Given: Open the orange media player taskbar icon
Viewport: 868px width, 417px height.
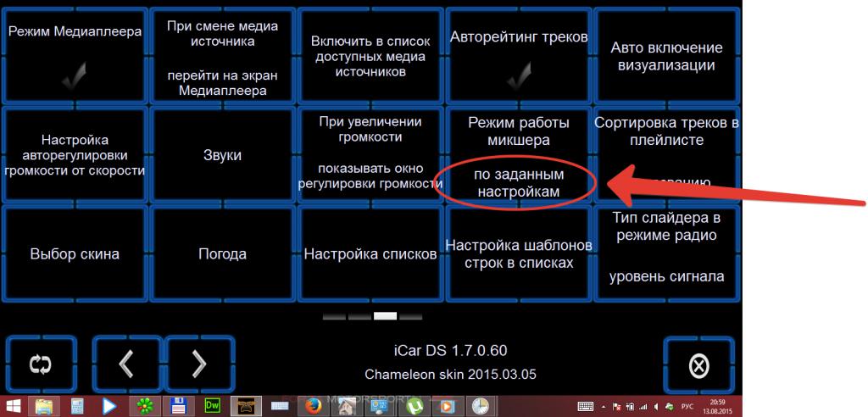Looking at the screenshot, I should click(447, 407).
